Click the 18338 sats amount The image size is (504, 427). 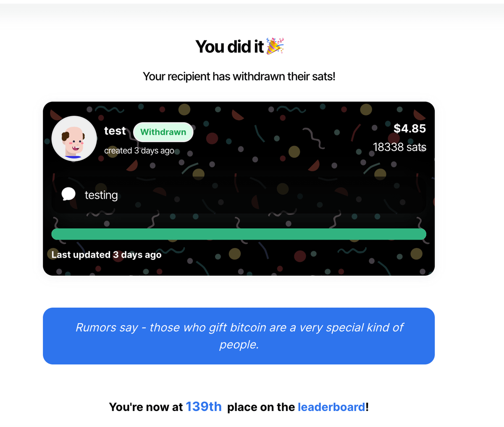coord(399,147)
